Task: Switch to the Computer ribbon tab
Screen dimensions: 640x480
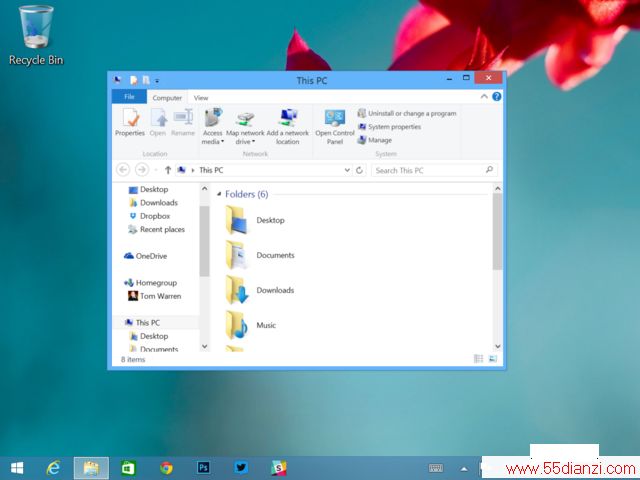Action: (x=167, y=98)
